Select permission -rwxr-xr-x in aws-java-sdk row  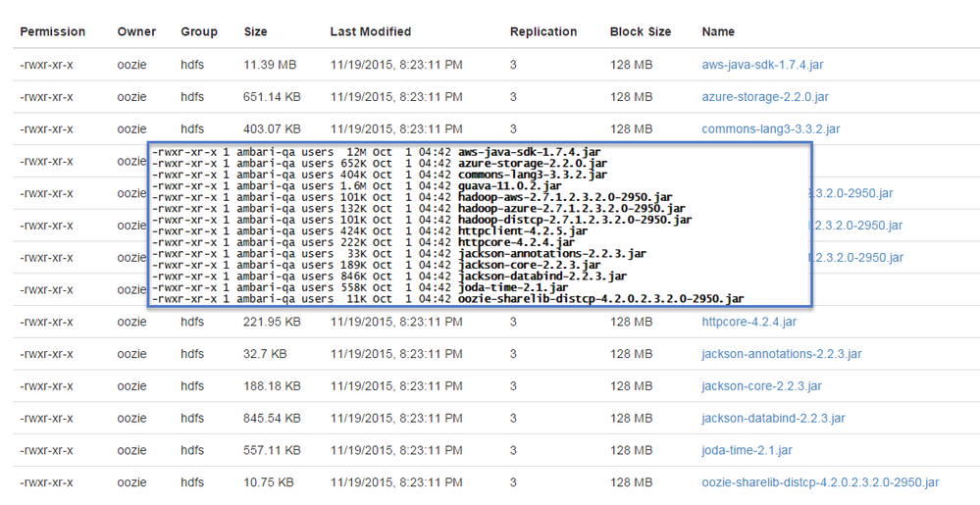point(46,65)
